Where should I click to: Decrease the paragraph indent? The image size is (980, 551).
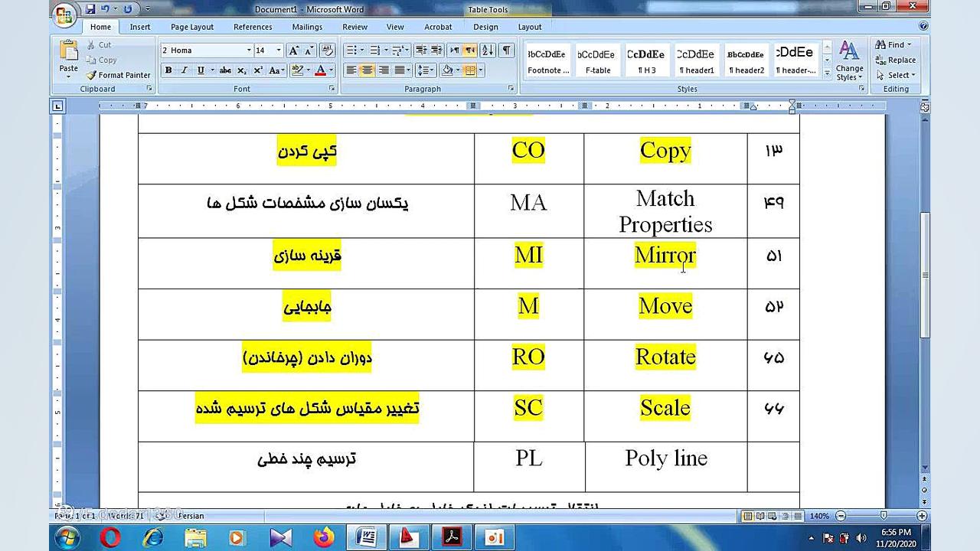point(420,51)
